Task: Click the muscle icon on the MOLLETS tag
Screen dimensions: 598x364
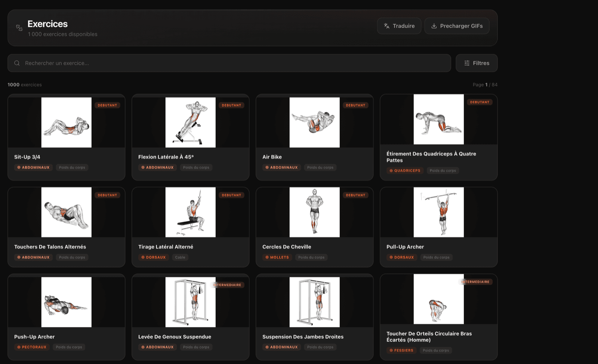Action: tap(268, 257)
